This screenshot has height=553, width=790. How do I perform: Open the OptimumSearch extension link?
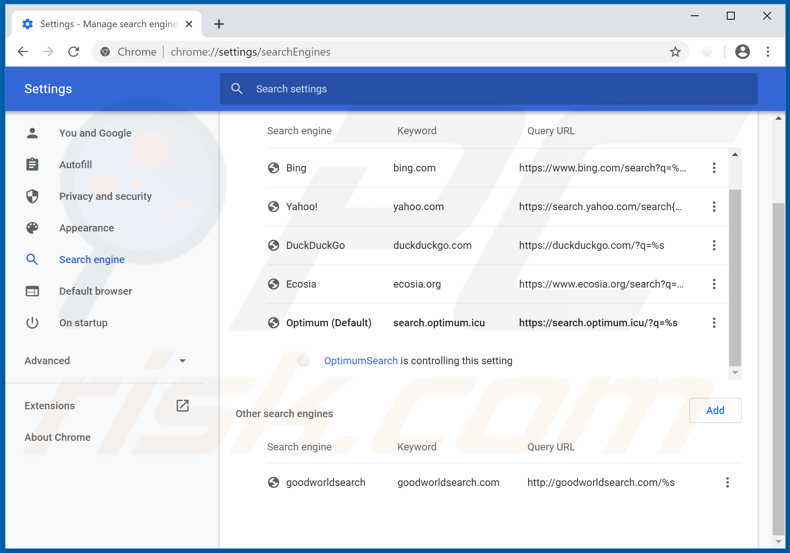(x=360, y=361)
